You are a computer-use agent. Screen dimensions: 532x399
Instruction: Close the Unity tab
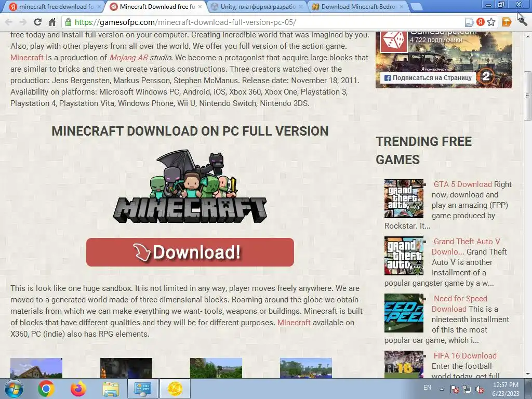click(301, 7)
